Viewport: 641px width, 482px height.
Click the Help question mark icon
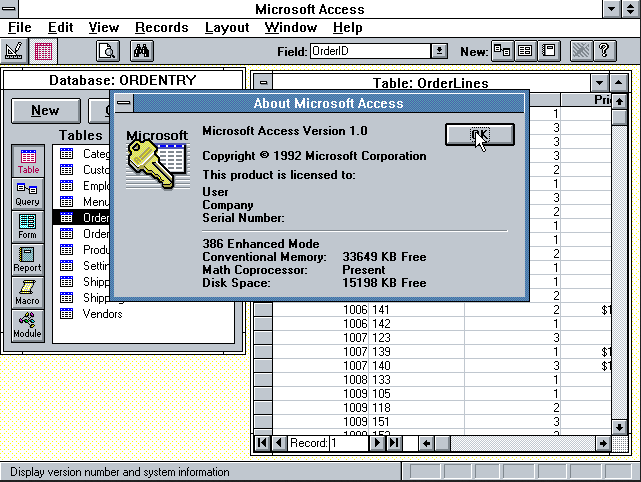(x=605, y=51)
